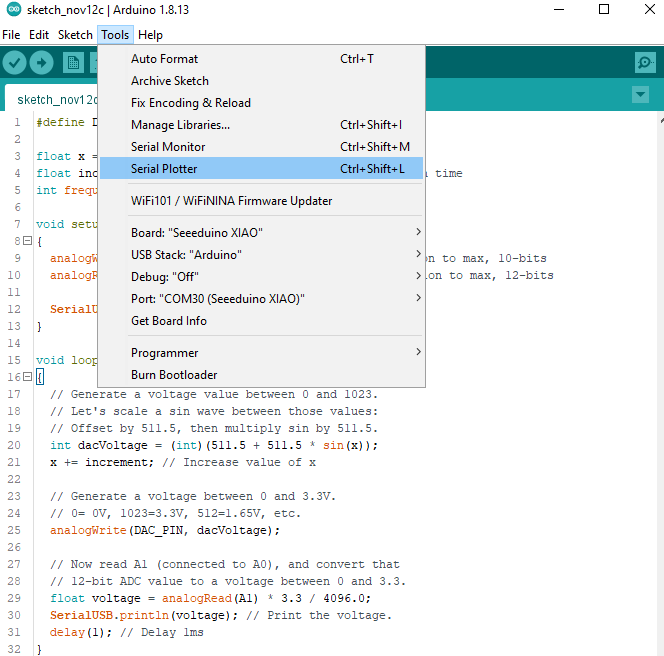The height and width of the screenshot is (656, 664).
Task: Switch to the sketch_nov12c tab
Action: point(56,100)
